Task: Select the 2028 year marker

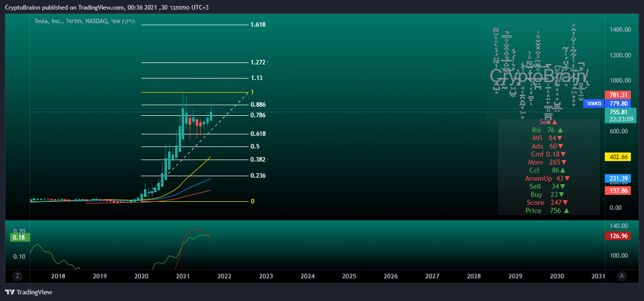Action: (x=473, y=276)
